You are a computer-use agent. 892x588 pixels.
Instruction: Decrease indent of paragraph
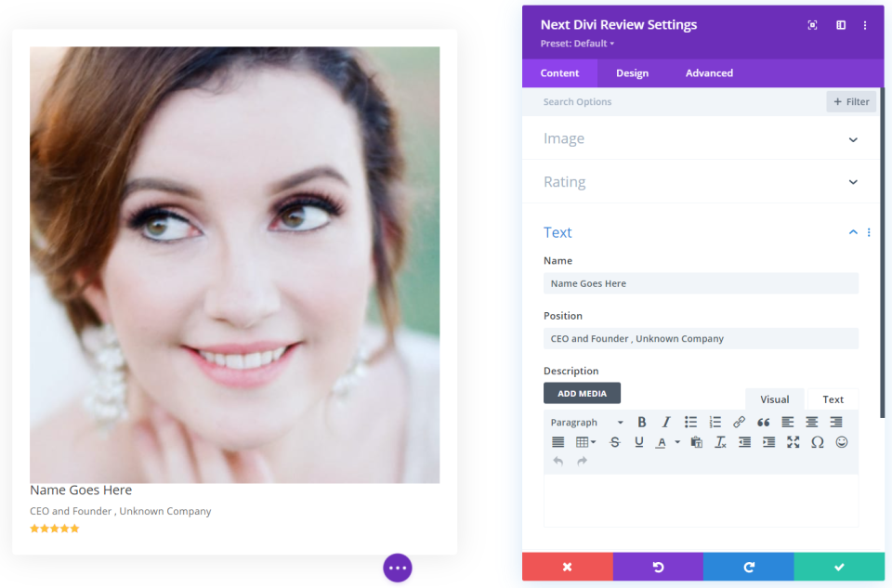click(744, 442)
